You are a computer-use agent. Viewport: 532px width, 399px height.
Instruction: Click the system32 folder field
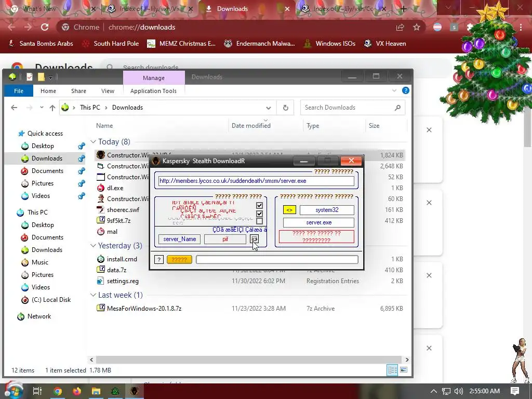(x=327, y=210)
